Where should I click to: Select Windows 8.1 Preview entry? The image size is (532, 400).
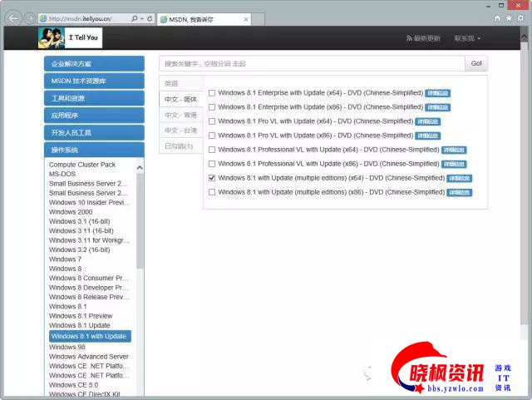point(81,316)
